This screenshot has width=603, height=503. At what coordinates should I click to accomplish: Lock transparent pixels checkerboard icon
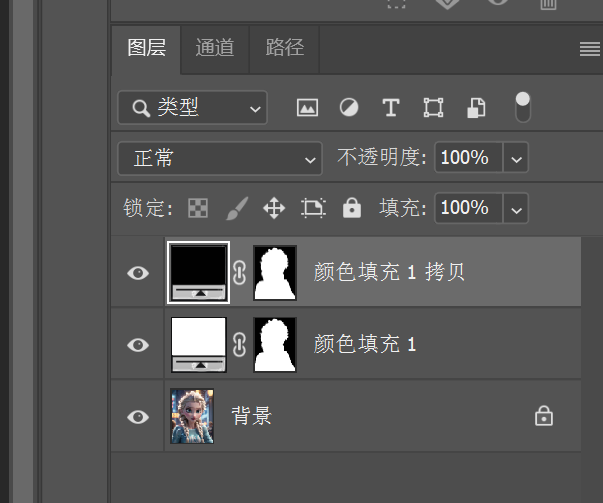(x=198, y=208)
